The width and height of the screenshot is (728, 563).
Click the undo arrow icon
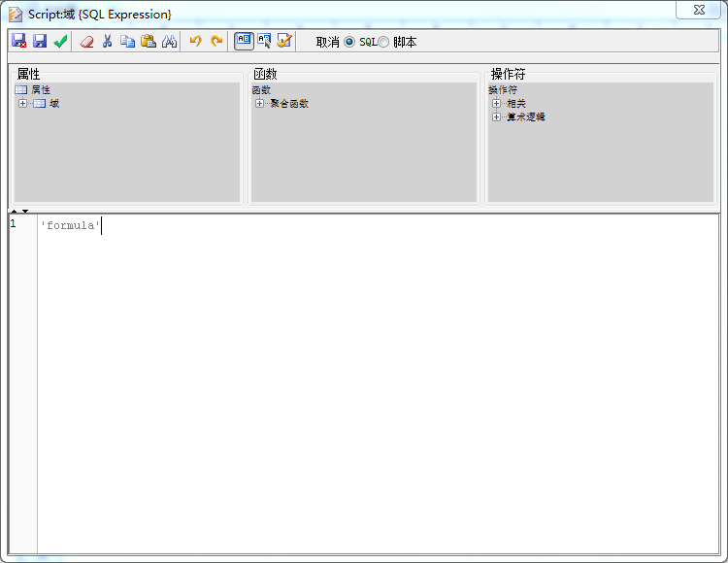[x=195, y=42]
